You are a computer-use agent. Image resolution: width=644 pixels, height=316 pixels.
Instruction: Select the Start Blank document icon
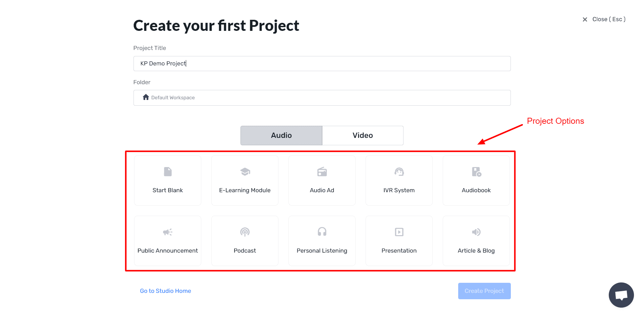(168, 172)
